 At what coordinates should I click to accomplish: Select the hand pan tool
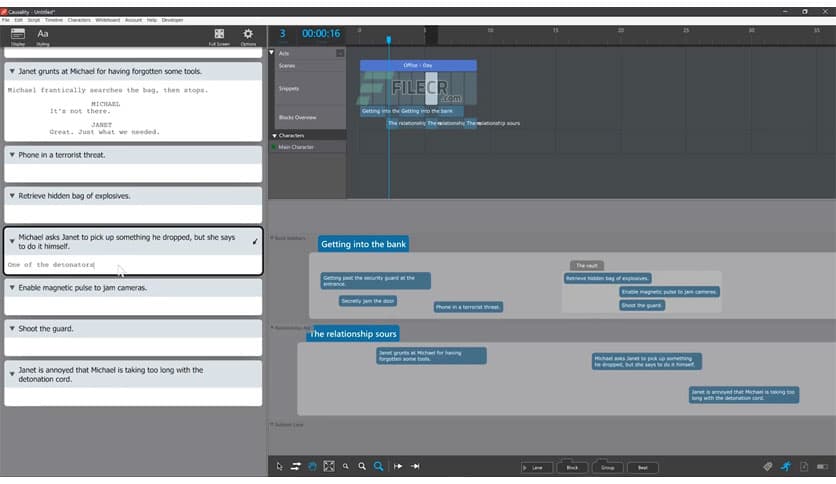click(x=312, y=466)
